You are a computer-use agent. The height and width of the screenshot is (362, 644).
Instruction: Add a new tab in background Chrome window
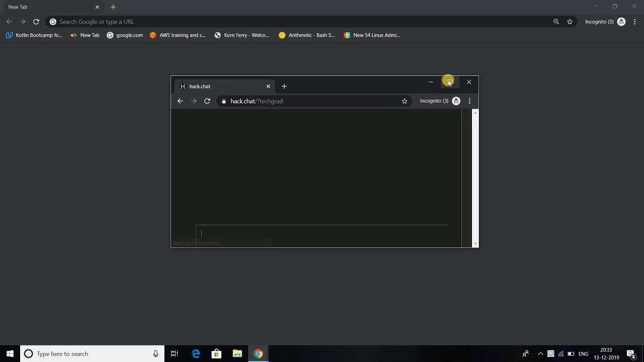click(x=113, y=7)
